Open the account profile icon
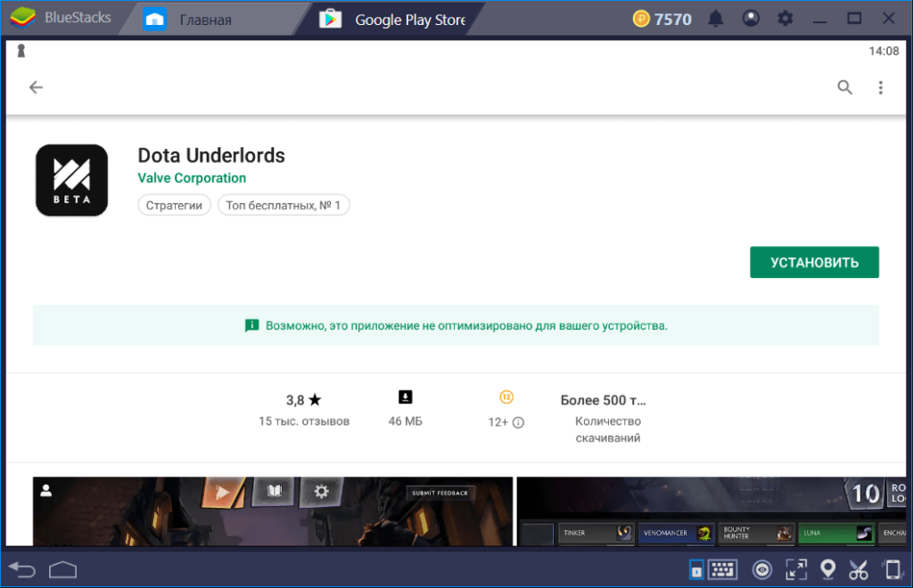Screen dimensions: 913x588 click(751, 19)
